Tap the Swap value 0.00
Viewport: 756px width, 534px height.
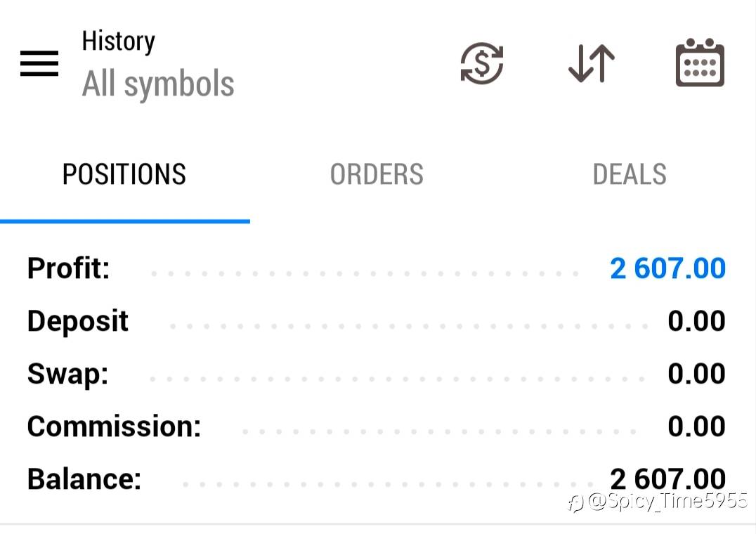point(697,374)
